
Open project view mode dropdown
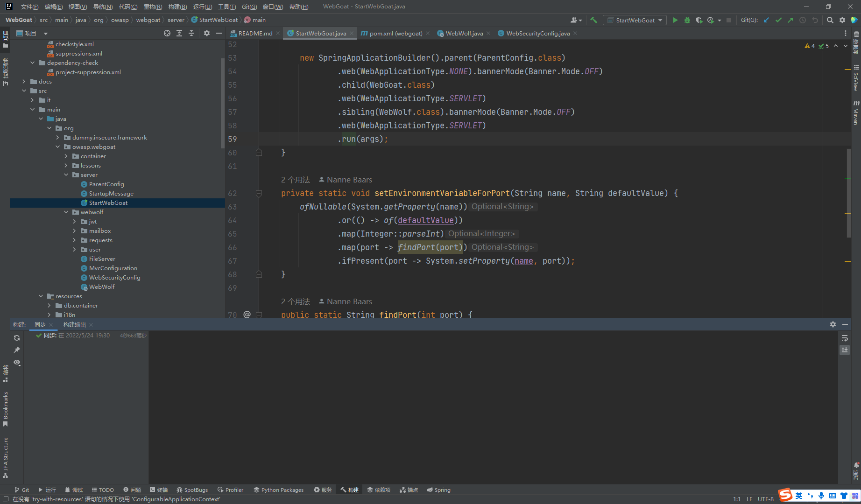[x=46, y=33]
